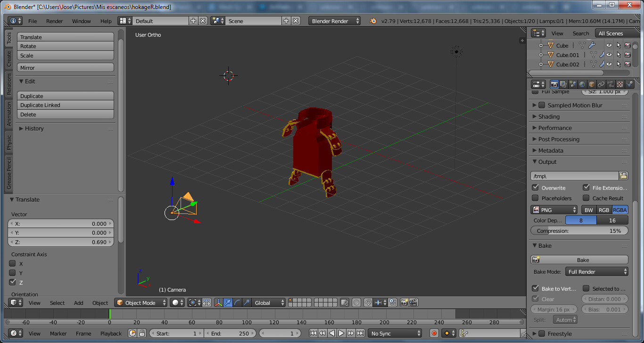
Task: Toggle renderability camera icon for Cube.002
Action: 627,65
